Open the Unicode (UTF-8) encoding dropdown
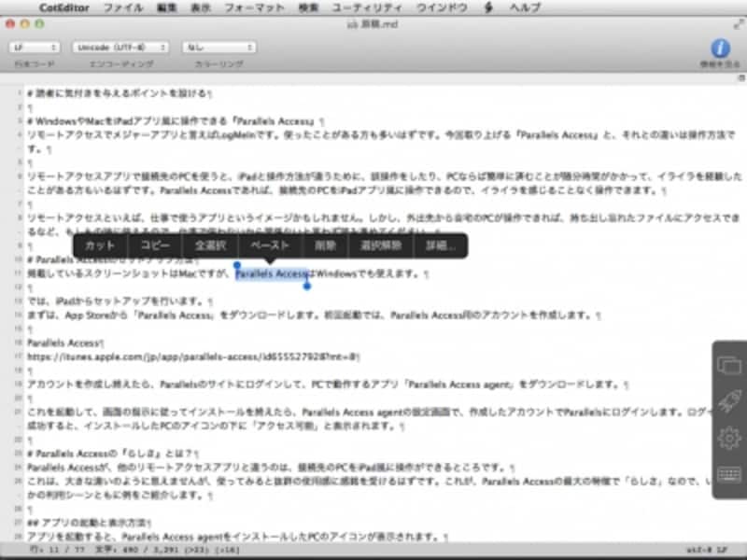The image size is (747, 560). (120, 48)
